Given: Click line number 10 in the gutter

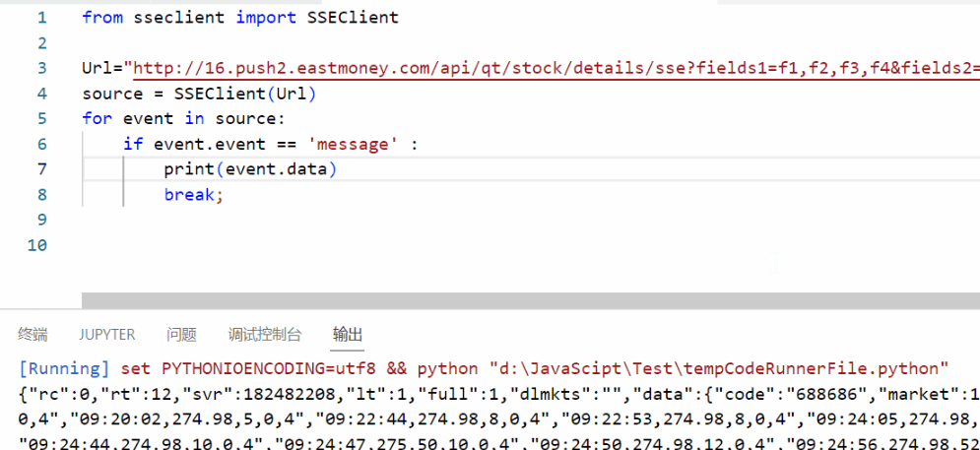Looking at the screenshot, I should (x=36, y=244).
